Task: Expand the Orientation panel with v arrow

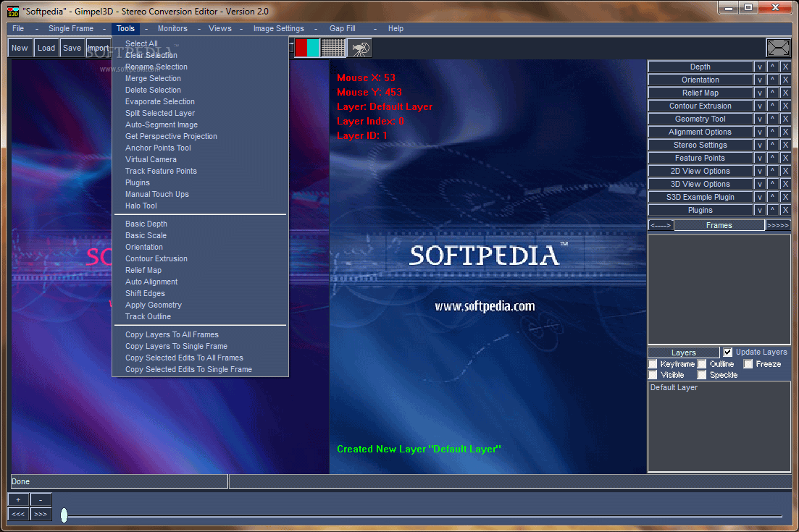Action: point(760,80)
